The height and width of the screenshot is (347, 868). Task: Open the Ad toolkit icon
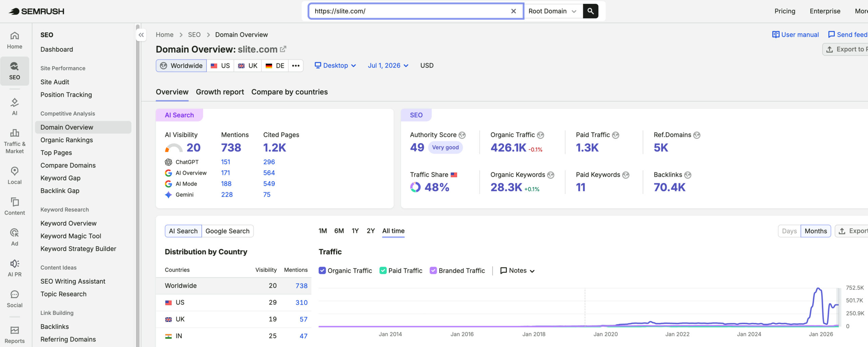15,237
